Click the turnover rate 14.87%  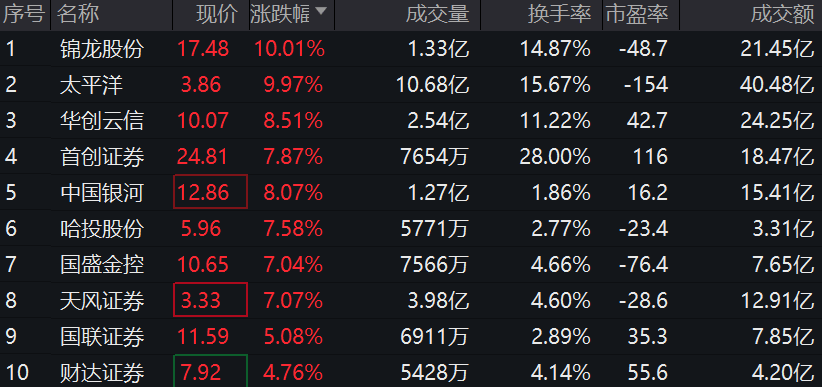click(556, 49)
